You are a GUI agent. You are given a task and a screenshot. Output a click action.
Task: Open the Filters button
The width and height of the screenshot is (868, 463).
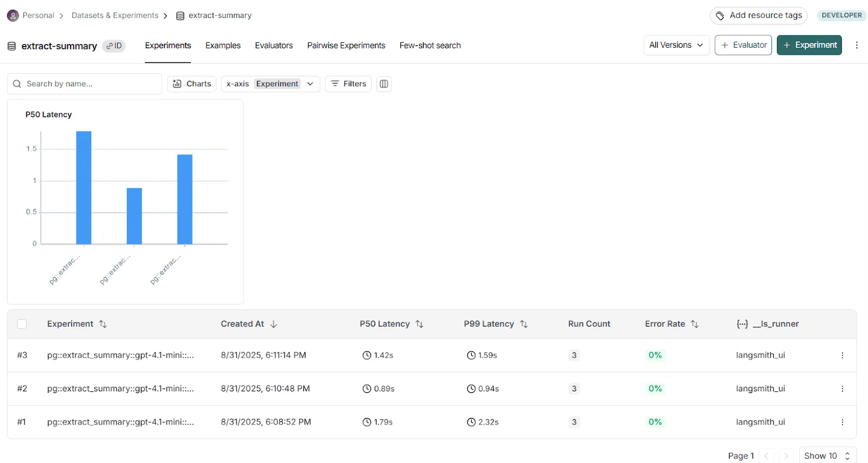click(348, 84)
